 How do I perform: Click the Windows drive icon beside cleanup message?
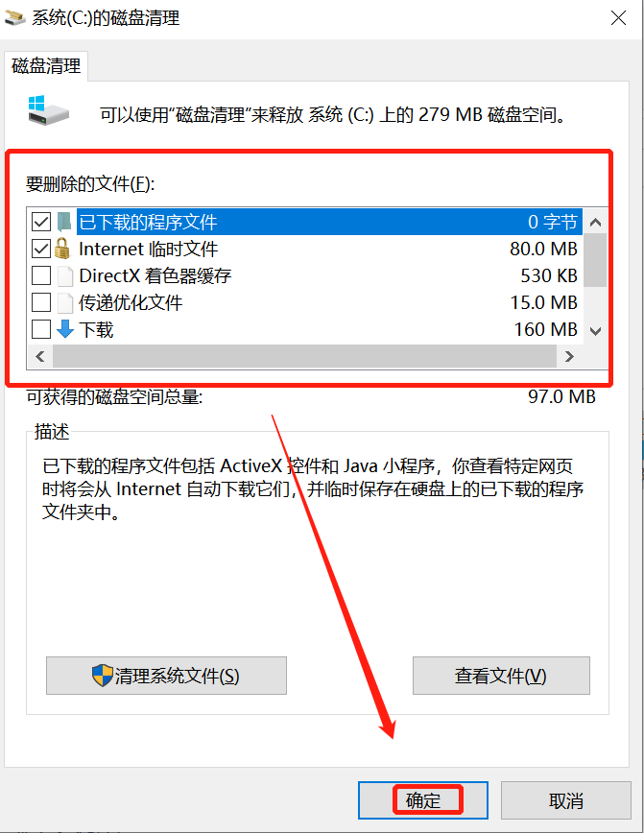point(48,110)
